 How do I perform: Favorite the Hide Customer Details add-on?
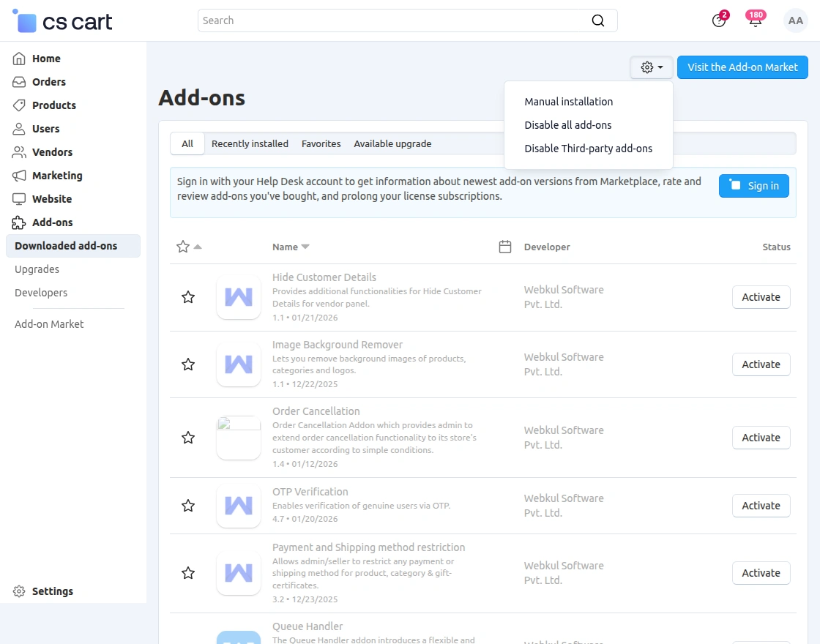pos(188,297)
